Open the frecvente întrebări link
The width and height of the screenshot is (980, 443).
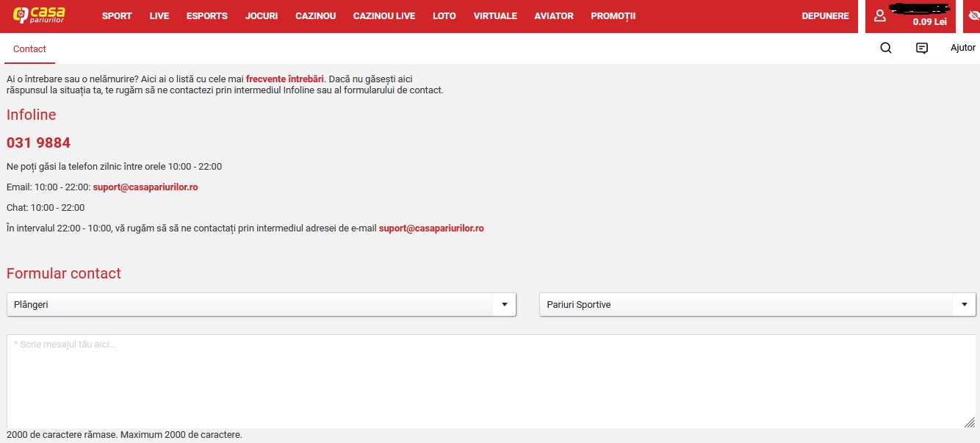click(285, 79)
